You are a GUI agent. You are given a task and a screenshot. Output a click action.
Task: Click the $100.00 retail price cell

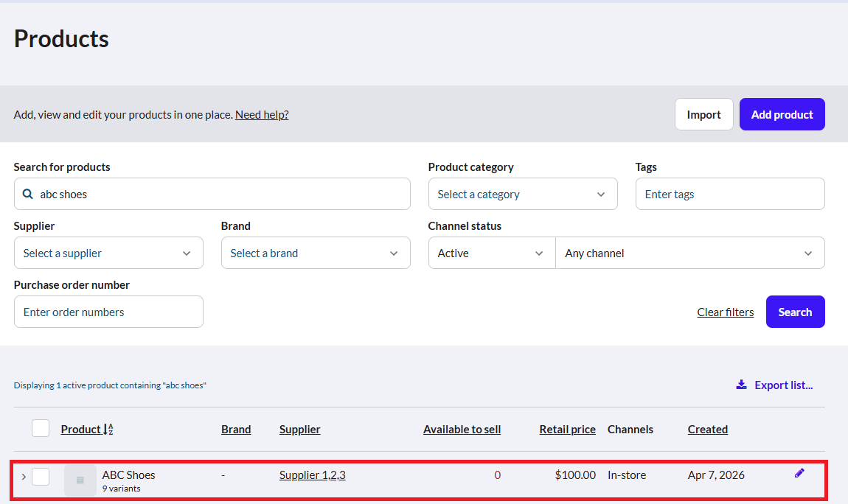[575, 475]
